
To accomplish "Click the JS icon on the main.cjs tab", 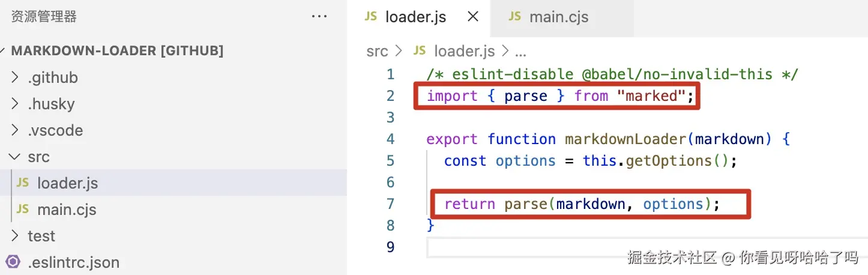I will click(x=514, y=17).
